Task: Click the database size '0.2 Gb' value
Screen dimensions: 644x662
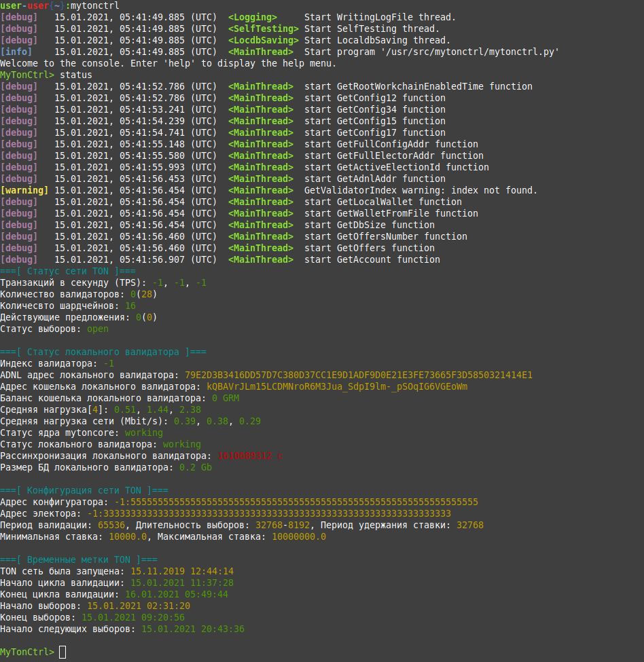Action: click(196, 467)
